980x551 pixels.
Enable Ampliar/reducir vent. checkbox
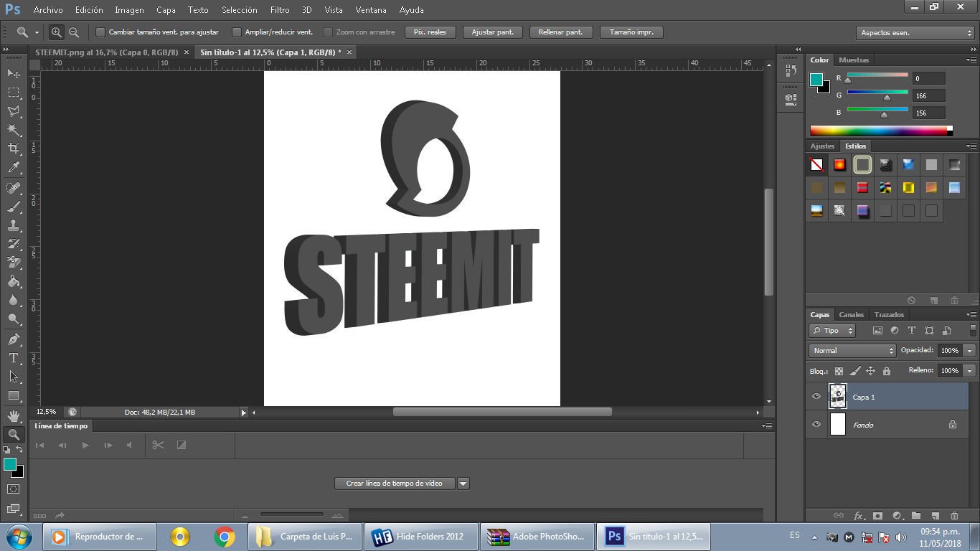coord(237,32)
